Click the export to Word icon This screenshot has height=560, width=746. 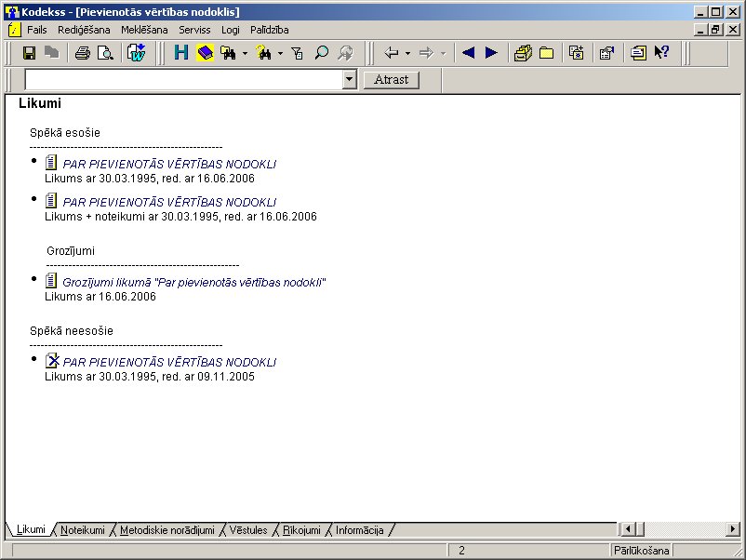pyautogui.click(x=137, y=53)
